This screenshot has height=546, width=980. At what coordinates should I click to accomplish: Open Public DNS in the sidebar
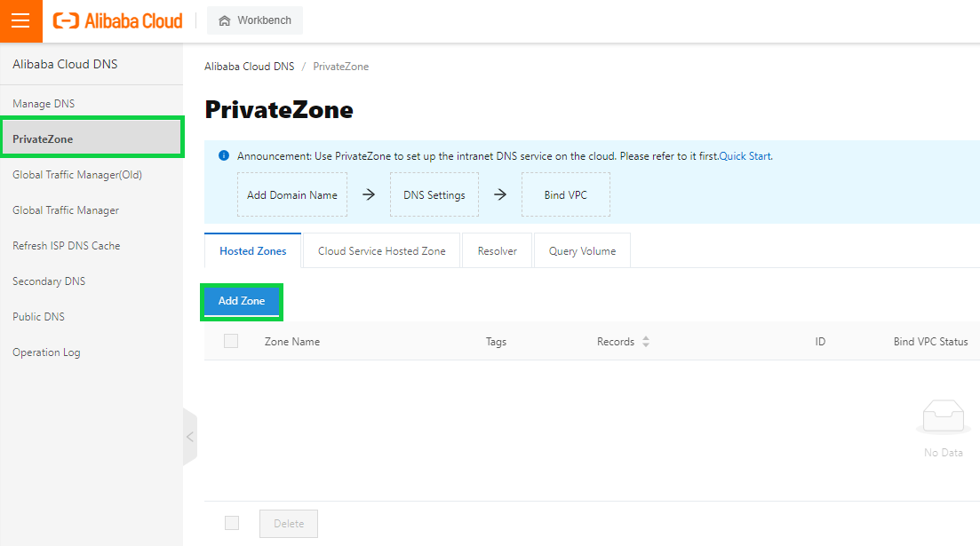pyautogui.click(x=92, y=317)
